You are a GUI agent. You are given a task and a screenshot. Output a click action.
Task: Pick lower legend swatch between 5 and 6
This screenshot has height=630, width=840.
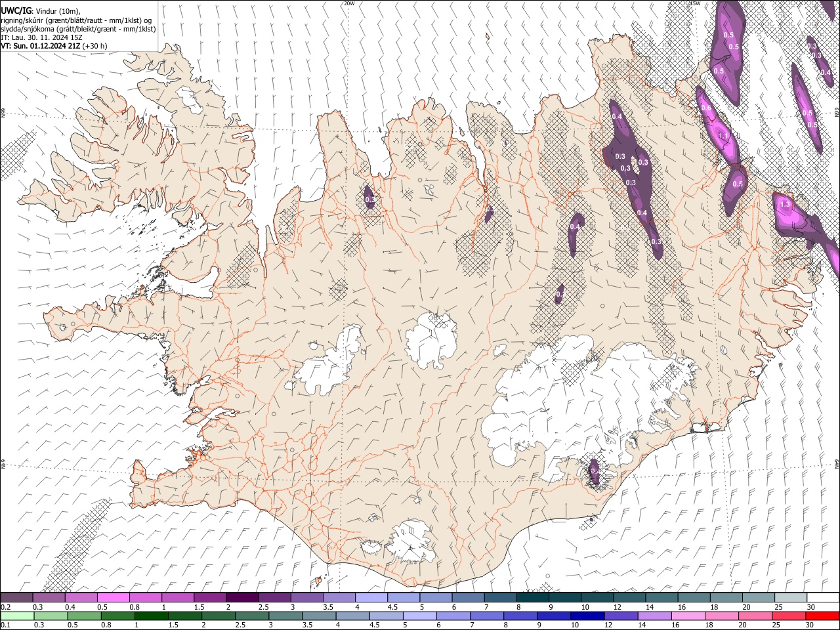click(419, 616)
